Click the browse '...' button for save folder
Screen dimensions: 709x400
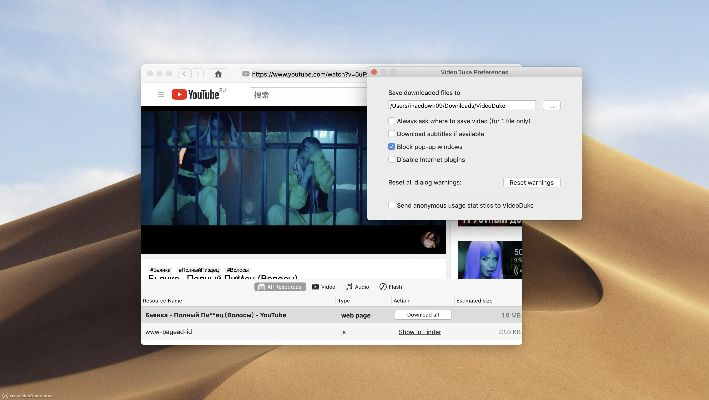[x=551, y=105]
